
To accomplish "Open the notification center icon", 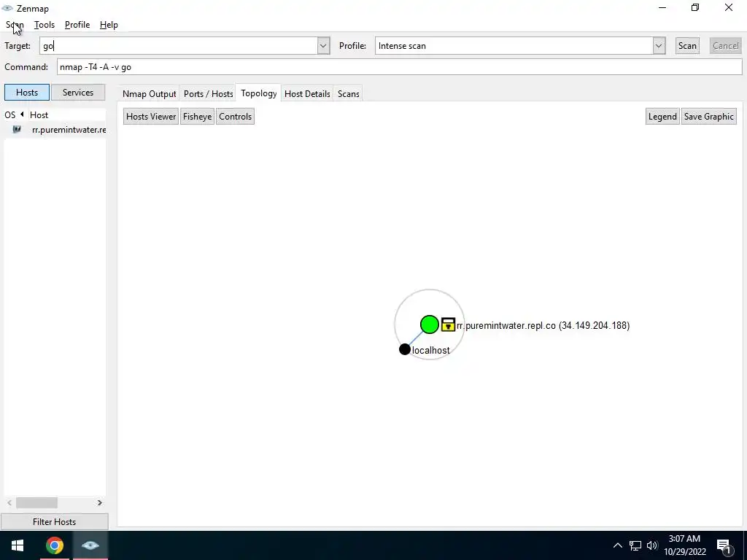I will click(724, 546).
